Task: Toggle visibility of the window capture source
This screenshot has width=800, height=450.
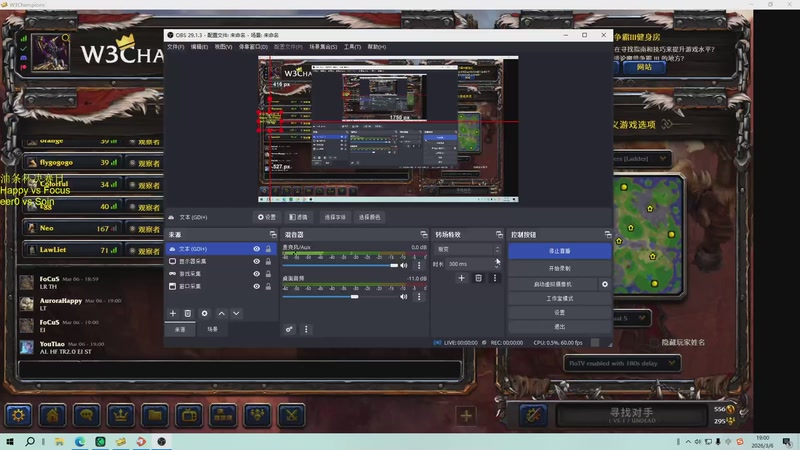Action: [x=257, y=286]
